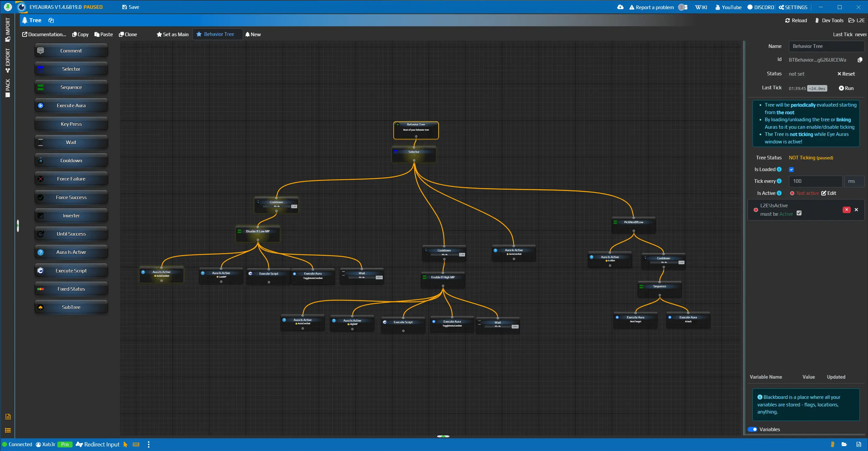The image size is (868, 451).
Task: Open the gamepad Redirect Input control
Action: coord(97,444)
